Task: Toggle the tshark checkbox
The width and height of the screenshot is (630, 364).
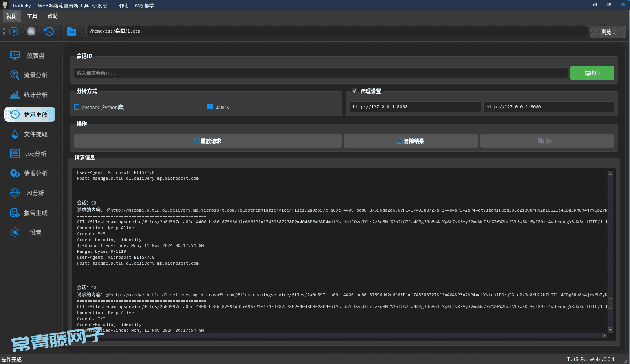Action: (210, 107)
